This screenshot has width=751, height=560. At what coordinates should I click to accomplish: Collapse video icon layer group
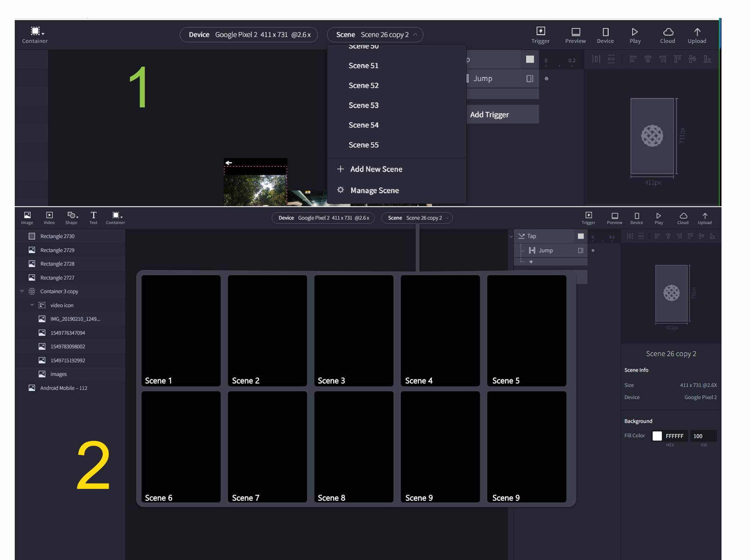tap(32, 305)
